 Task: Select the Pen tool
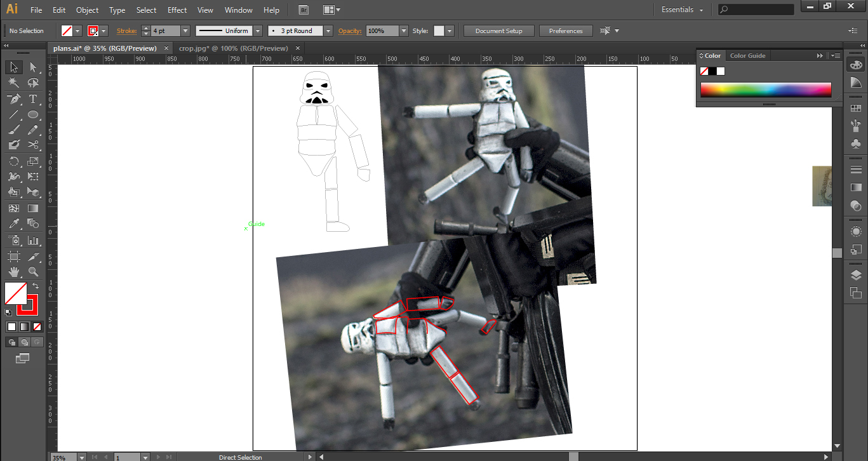tap(13, 99)
